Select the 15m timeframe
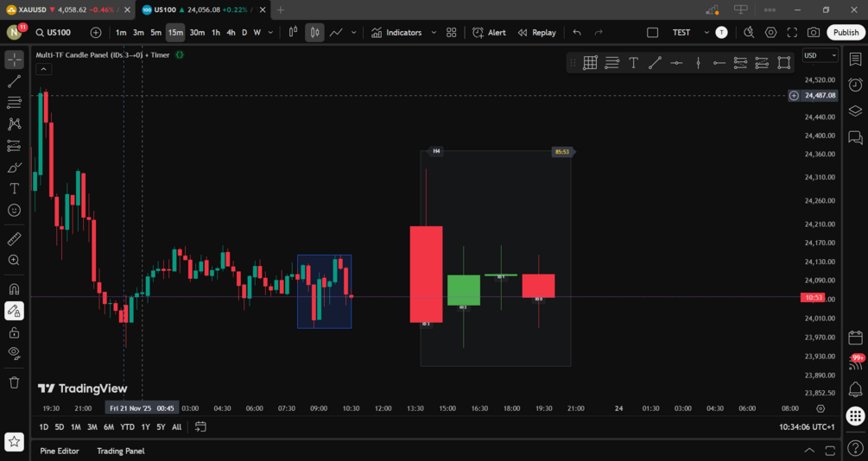Image resolution: width=868 pixels, height=461 pixels. tap(175, 33)
